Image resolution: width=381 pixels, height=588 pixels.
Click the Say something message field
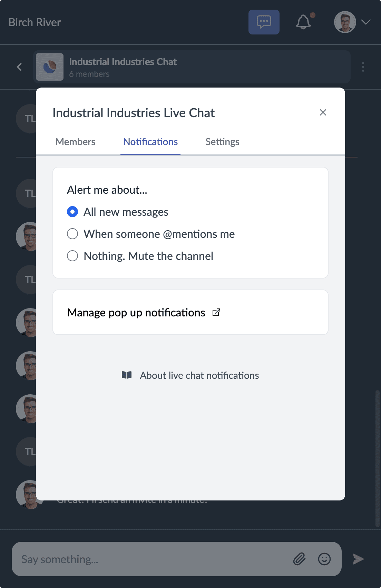[138, 559]
